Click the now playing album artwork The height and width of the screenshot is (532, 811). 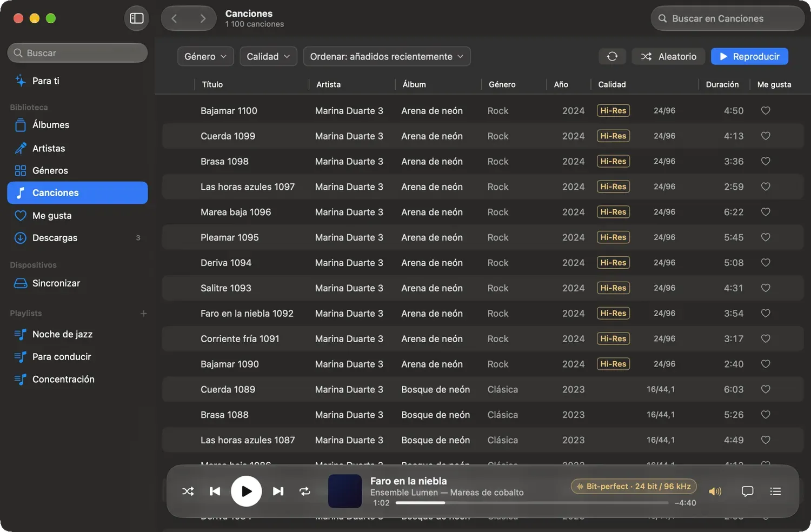(345, 491)
